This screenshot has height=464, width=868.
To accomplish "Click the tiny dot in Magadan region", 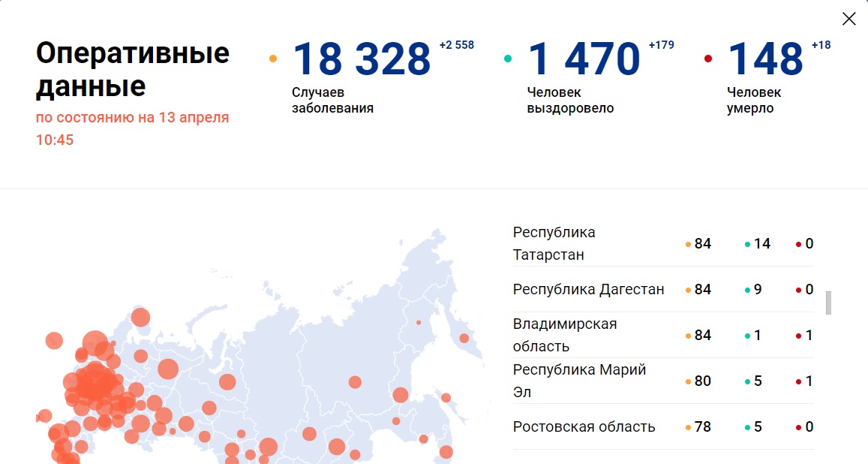I will 419,323.
